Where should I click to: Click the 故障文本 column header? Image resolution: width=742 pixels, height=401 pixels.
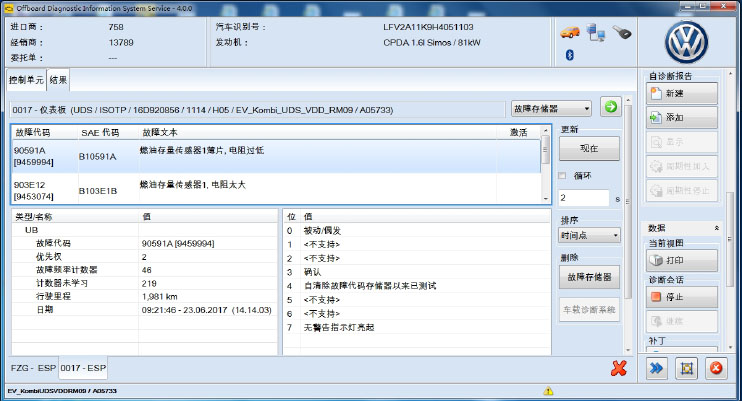[x=160, y=133]
